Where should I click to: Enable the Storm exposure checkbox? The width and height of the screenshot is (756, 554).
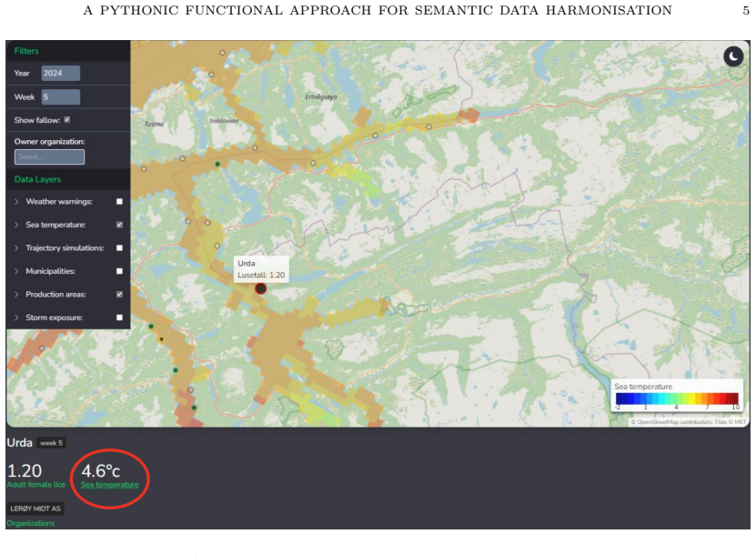coord(119,317)
